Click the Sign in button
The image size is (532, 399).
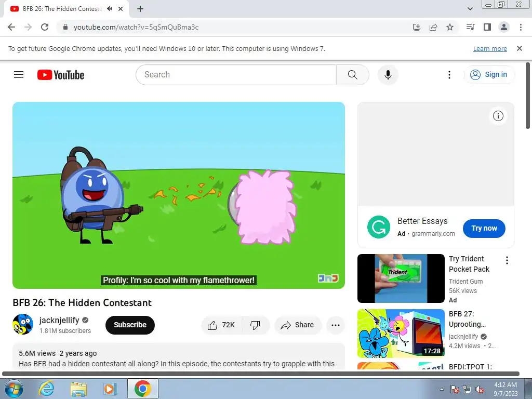[x=489, y=75]
